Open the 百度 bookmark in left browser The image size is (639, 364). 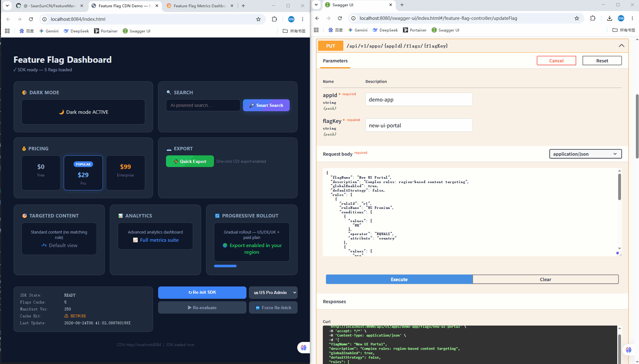point(27,31)
